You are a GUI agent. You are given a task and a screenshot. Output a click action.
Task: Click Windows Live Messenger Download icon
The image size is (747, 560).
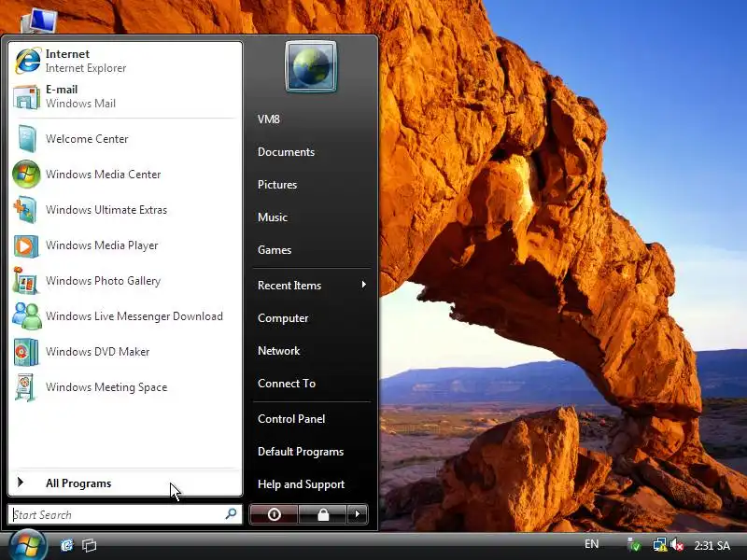(27, 316)
